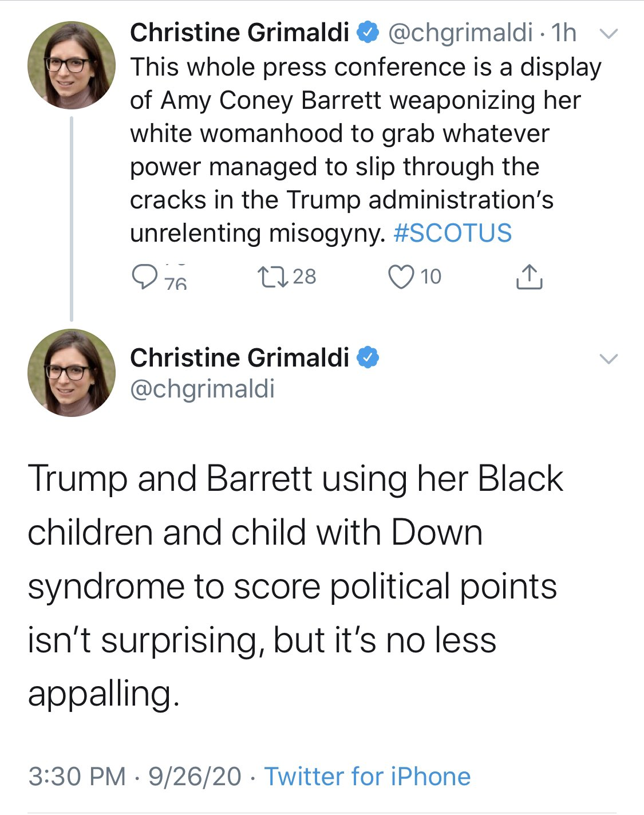
Task: Click the 1h timestamp on the first tweet
Action: pyautogui.click(x=564, y=33)
